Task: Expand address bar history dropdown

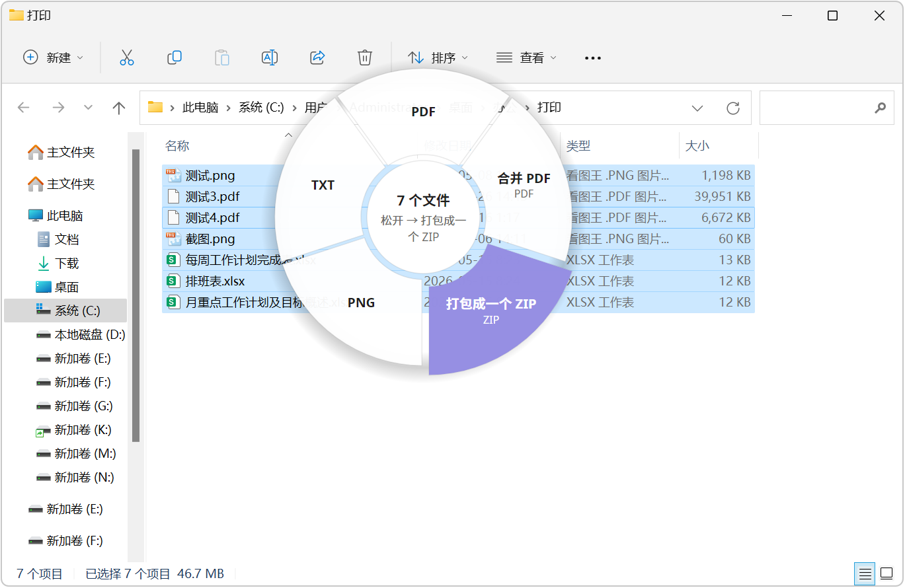Action: pyautogui.click(x=697, y=108)
